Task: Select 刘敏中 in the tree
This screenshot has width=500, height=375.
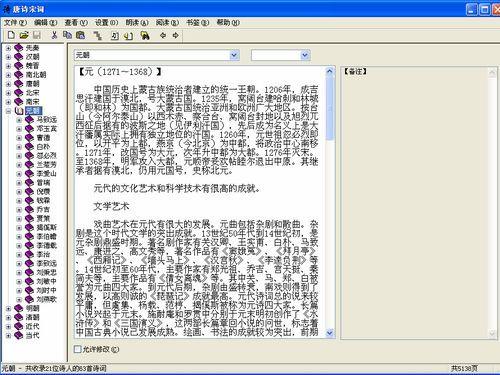Action: (47, 281)
